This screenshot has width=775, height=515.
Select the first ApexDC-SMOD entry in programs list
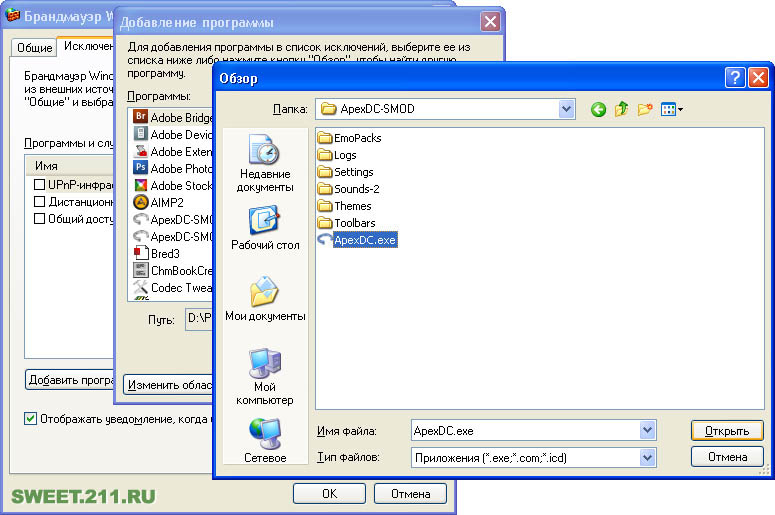tap(172, 219)
